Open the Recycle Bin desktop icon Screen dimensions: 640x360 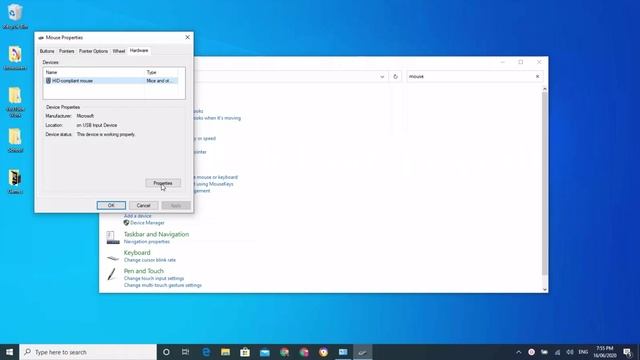tap(15, 16)
